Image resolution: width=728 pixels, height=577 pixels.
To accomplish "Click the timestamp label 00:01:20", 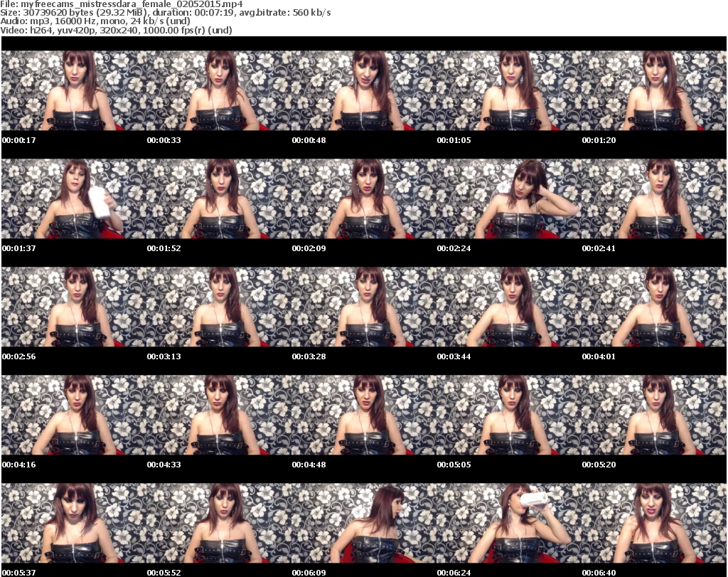I will pyautogui.click(x=599, y=140).
